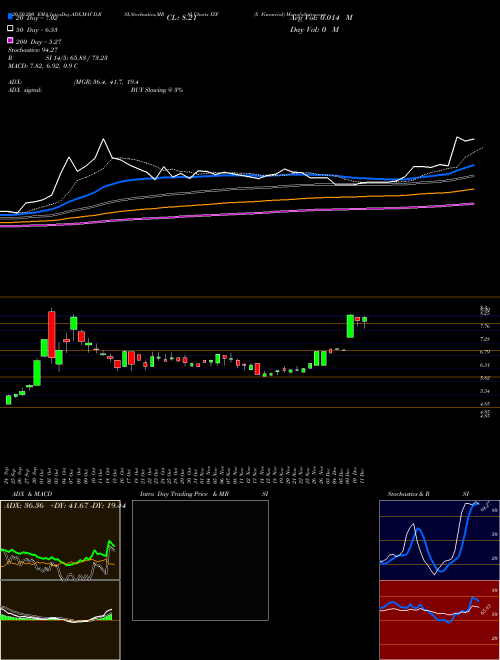Click the tall red candlestick near early October
The height and width of the screenshot is (660, 500).
pos(52,334)
